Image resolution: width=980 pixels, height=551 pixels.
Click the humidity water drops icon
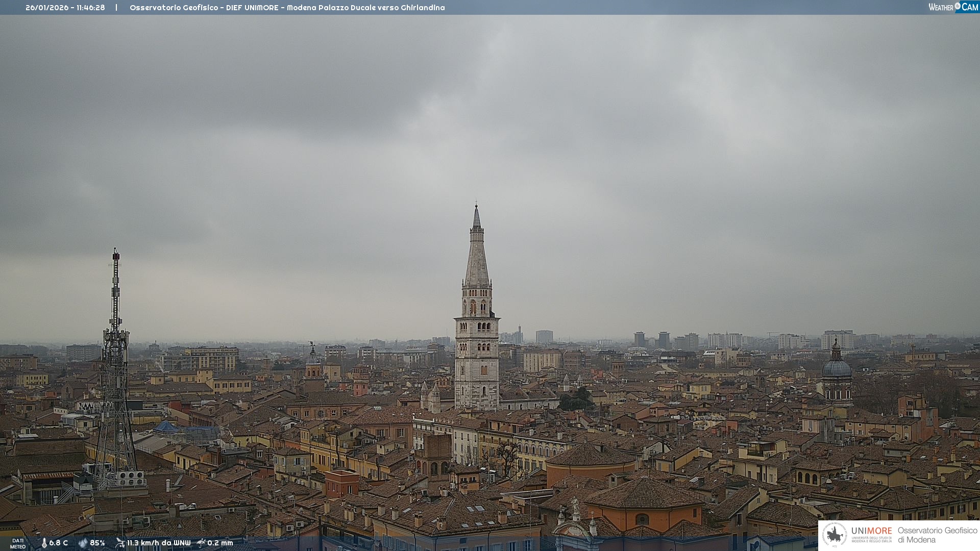pyautogui.click(x=83, y=543)
